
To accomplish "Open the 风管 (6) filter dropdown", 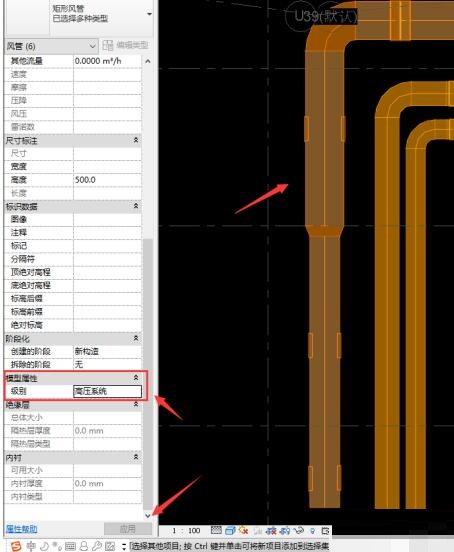I will click(x=51, y=46).
